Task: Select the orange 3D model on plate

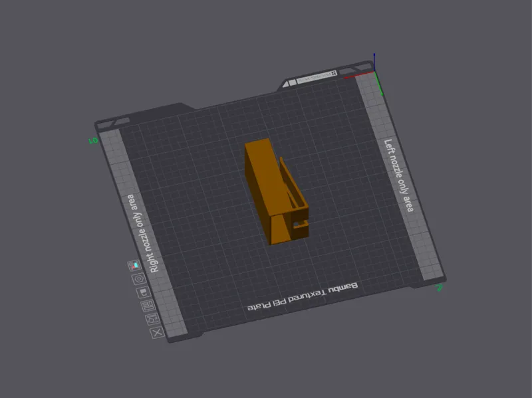Action: (x=276, y=191)
